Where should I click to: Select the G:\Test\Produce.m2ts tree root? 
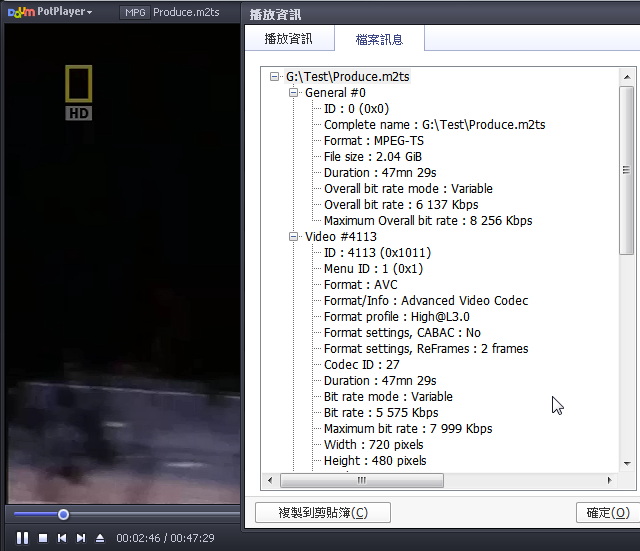coord(347,77)
